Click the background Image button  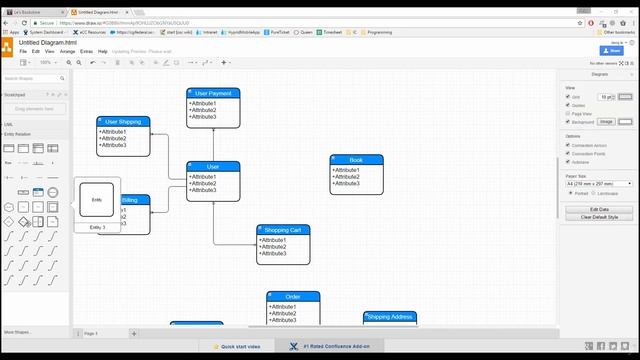click(x=606, y=122)
